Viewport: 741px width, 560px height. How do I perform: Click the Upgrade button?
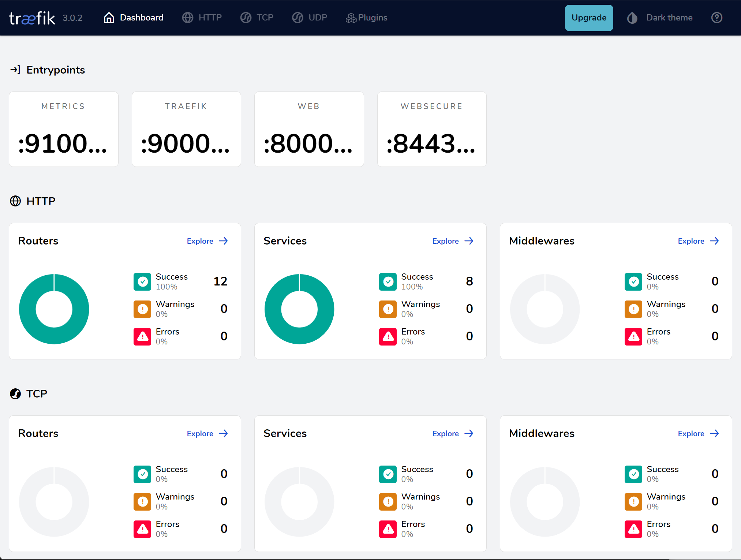coord(589,18)
